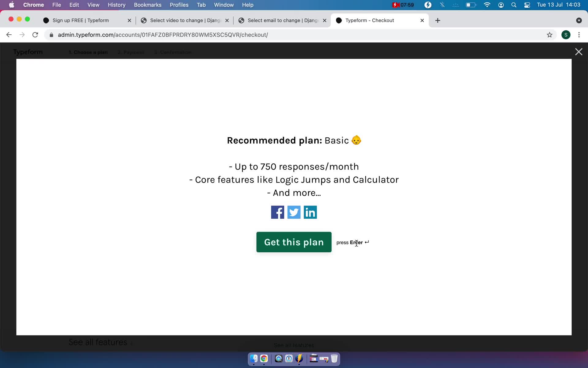Toggle the bookmark star icon
The height and width of the screenshot is (368, 588).
click(550, 35)
